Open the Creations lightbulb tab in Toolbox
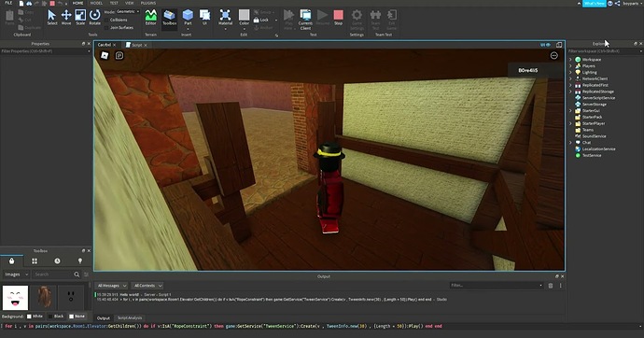This screenshot has width=644, height=338. click(80, 261)
